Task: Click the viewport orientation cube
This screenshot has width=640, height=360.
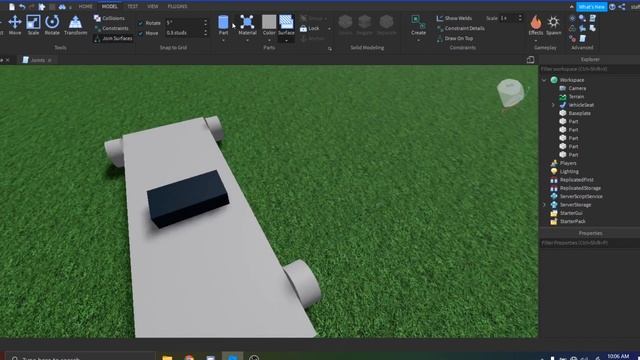Action: tap(510, 93)
